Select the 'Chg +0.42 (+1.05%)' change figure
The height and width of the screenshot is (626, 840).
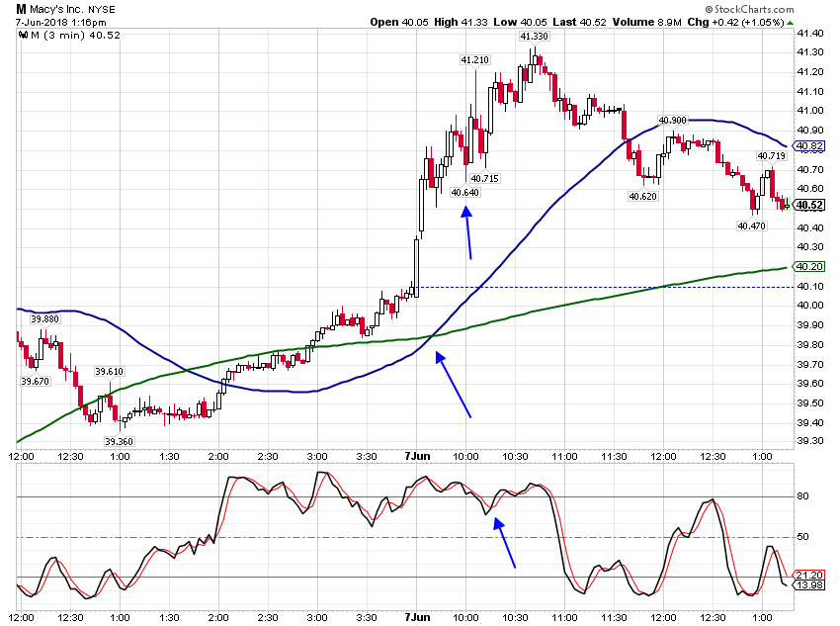735,22
